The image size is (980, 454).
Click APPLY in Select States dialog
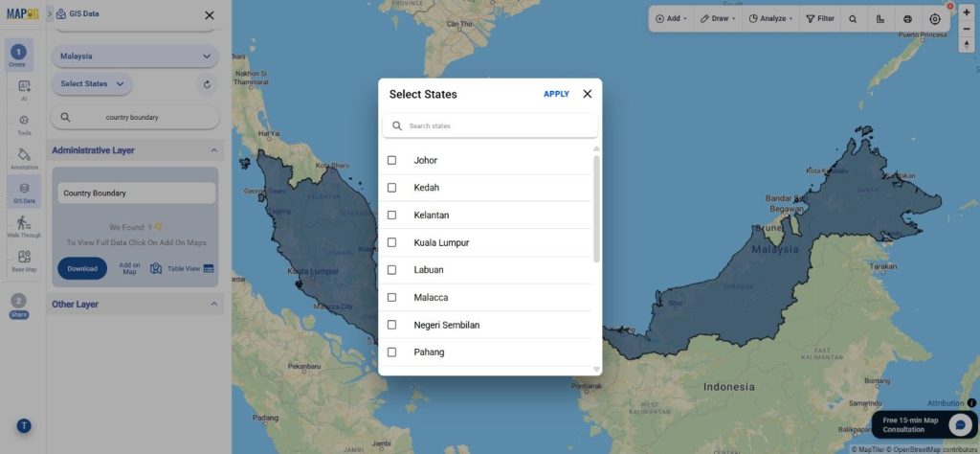(556, 94)
